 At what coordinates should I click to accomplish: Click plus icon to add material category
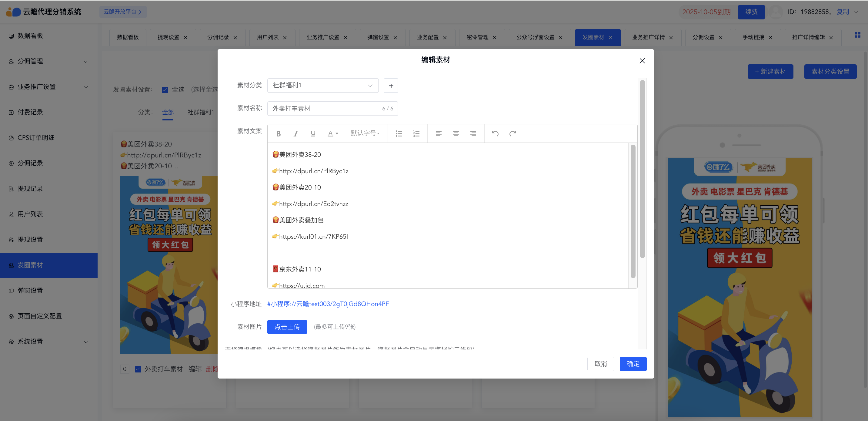click(x=391, y=86)
